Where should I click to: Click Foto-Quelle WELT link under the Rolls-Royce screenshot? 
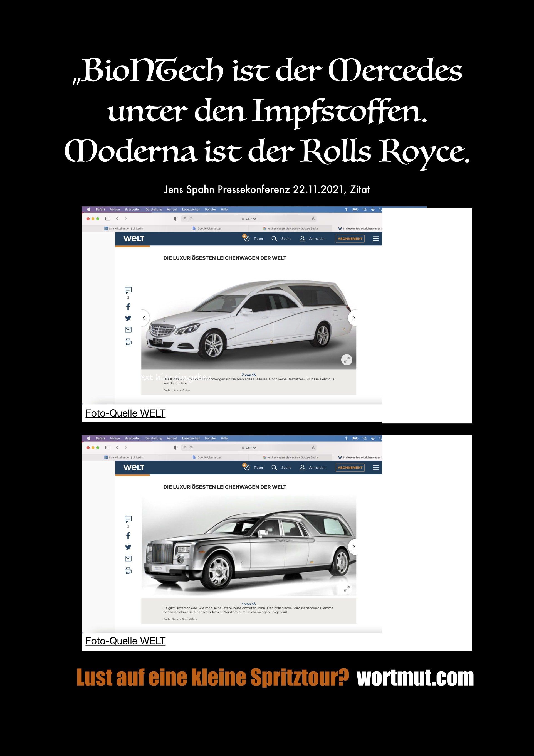pos(125,641)
